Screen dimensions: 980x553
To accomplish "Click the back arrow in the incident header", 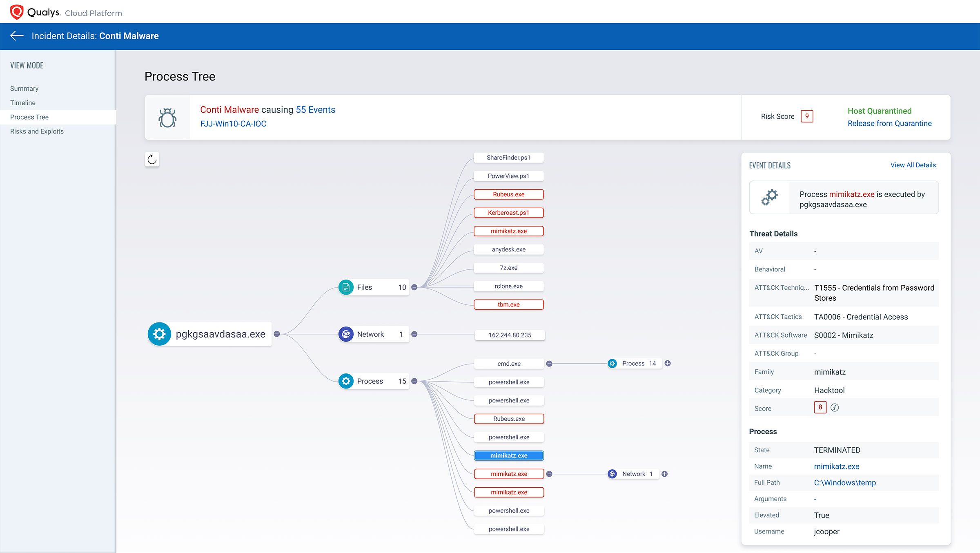I will pyautogui.click(x=17, y=36).
